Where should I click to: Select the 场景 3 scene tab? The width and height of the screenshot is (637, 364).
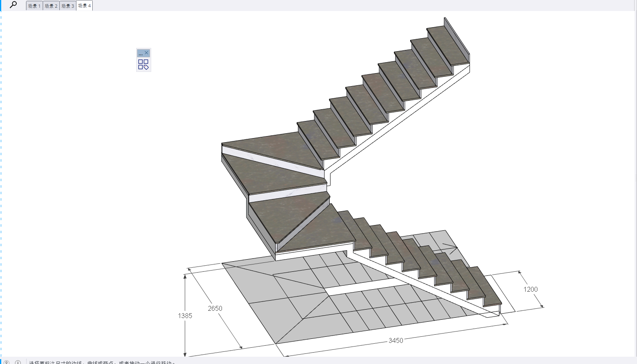(x=67, y=6)
